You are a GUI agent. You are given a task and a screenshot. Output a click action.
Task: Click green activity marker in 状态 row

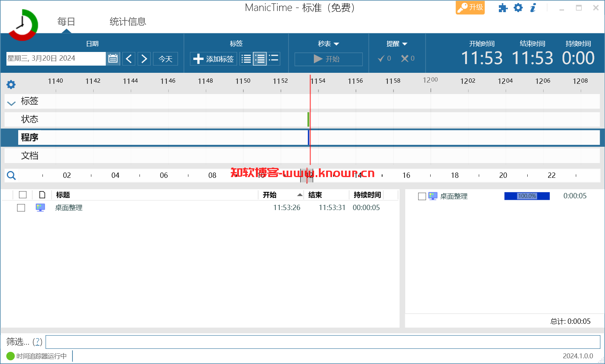coord(308,119)
